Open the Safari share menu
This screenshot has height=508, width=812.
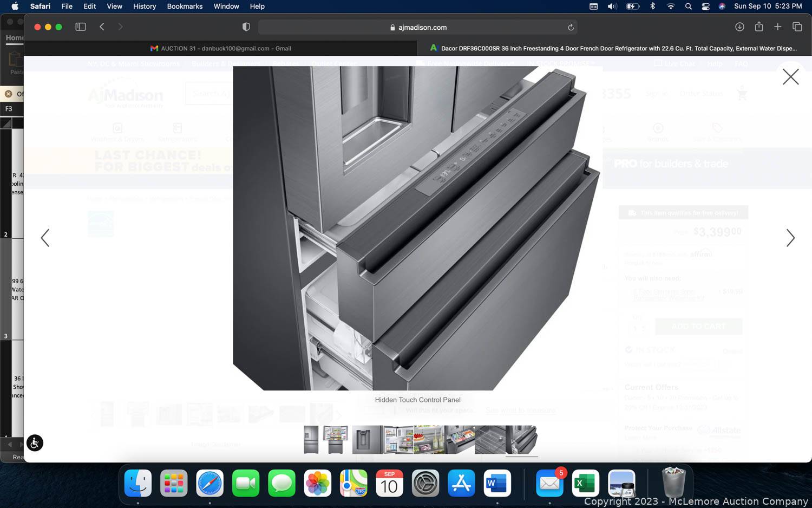click(x=759, y=27)
